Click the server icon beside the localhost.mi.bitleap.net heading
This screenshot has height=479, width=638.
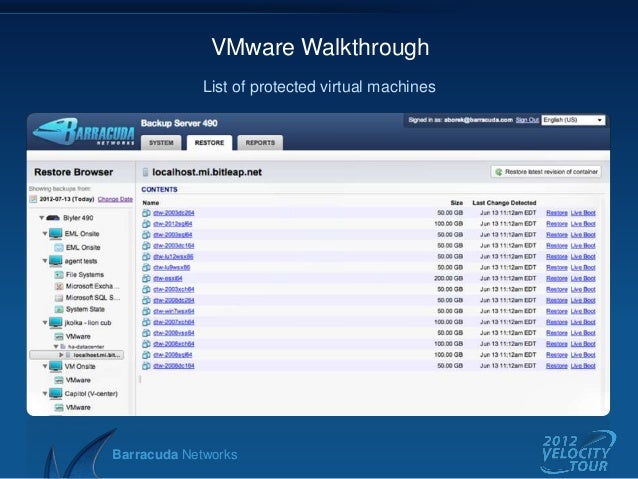point(145,173)
